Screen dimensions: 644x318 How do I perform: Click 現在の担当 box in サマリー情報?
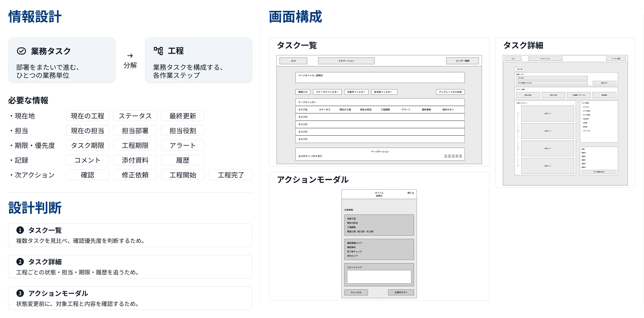528,95
